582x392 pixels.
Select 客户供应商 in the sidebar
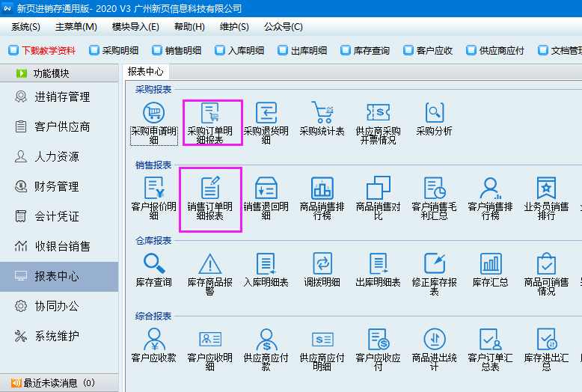click(x=59, y=127)
